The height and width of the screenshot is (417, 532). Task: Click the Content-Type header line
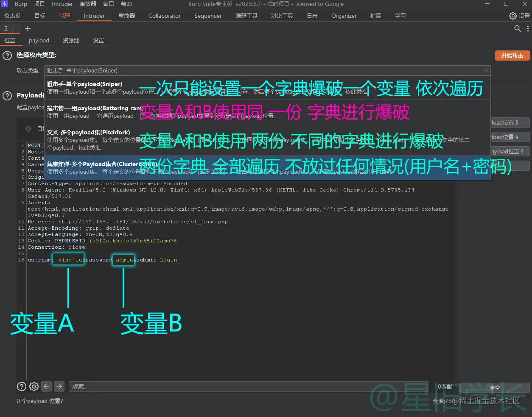click(107, 183)
